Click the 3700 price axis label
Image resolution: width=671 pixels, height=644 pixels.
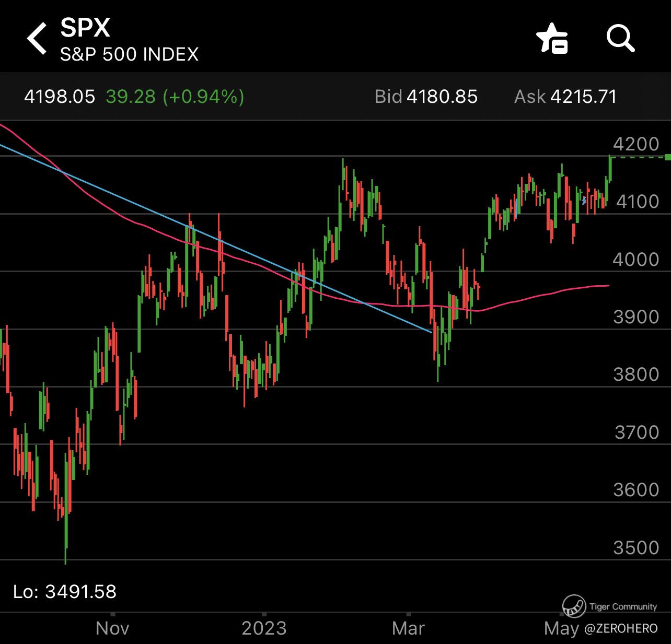(x=637, y=432)
